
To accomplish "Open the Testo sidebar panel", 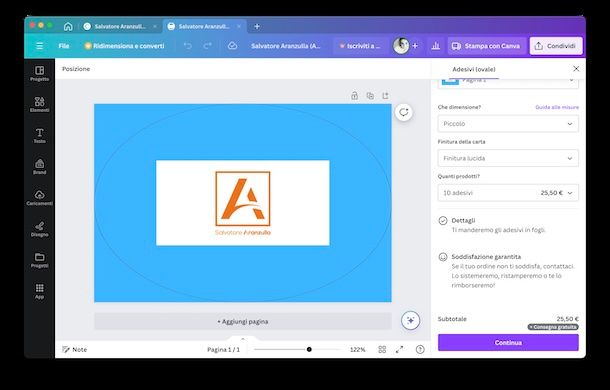I will 39,136.
